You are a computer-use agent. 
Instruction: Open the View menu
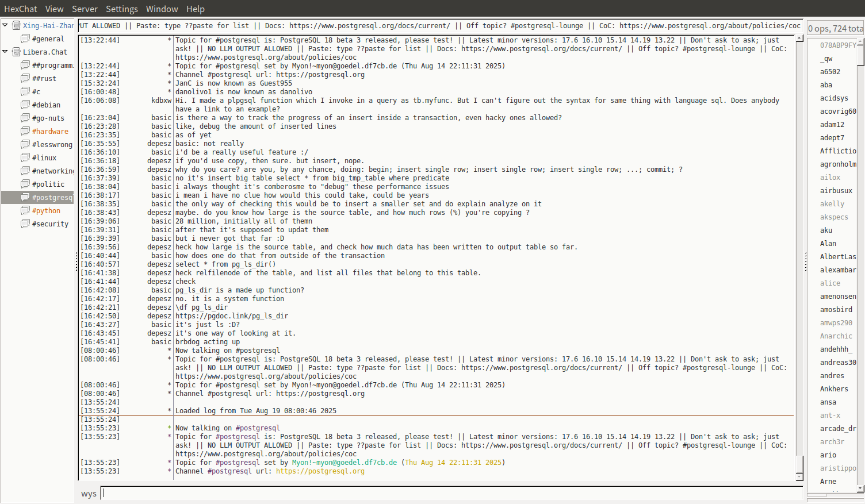pyautogui.click(x=55, y=9)
